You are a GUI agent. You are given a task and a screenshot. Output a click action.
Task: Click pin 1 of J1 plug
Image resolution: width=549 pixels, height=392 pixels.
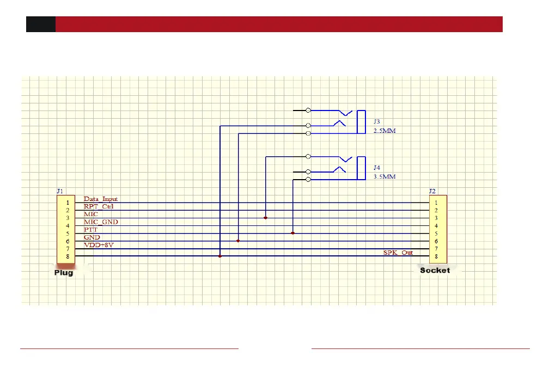click(68, 203)
